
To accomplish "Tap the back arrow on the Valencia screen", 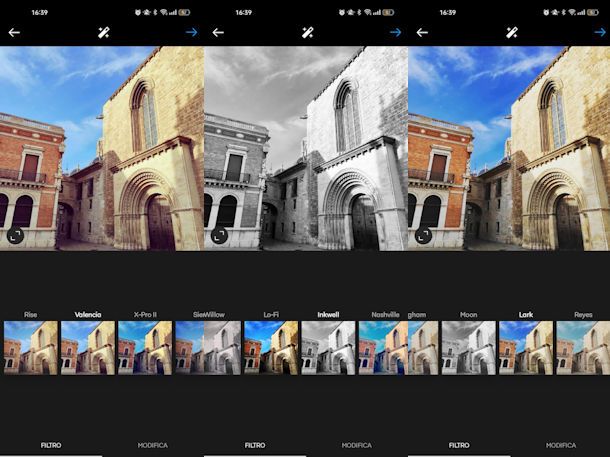I will (14, 33).
